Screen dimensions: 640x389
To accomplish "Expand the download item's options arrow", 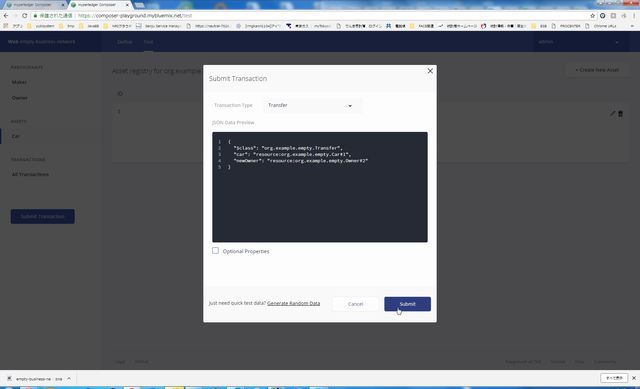I will tap(69, 379).
